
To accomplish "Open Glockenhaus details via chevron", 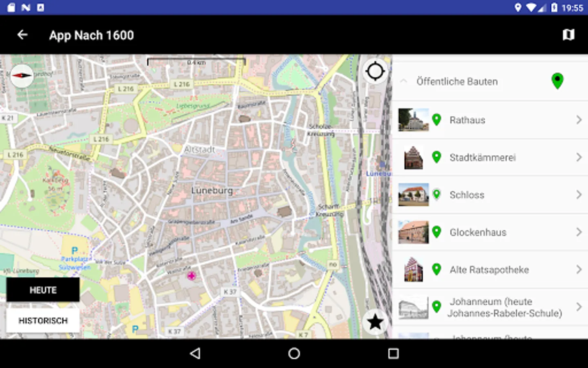I will pyautogui.click(x=579, y=232).
